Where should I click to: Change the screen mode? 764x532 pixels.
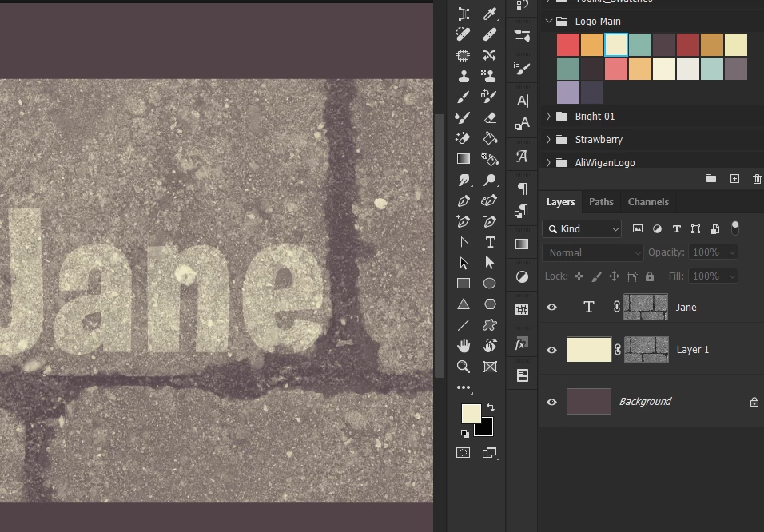pyautogui.click(x=489, y=453)
